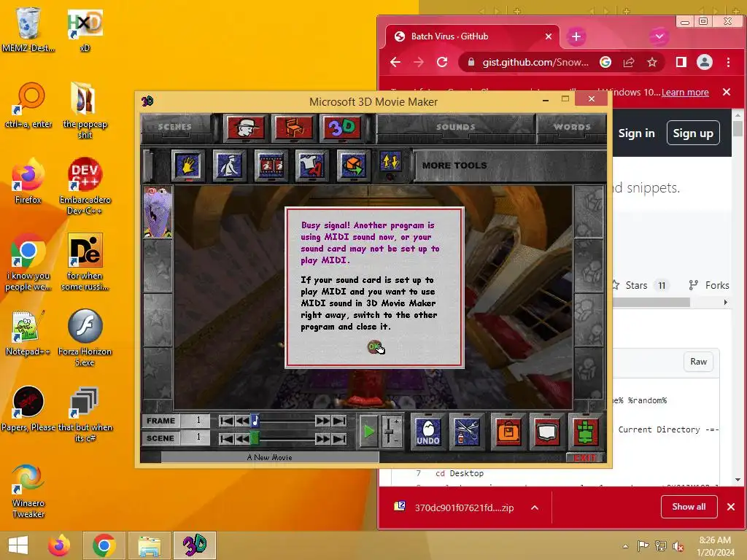
Task: Open Chrome's tab search dropdown
Action: point(659,36)
